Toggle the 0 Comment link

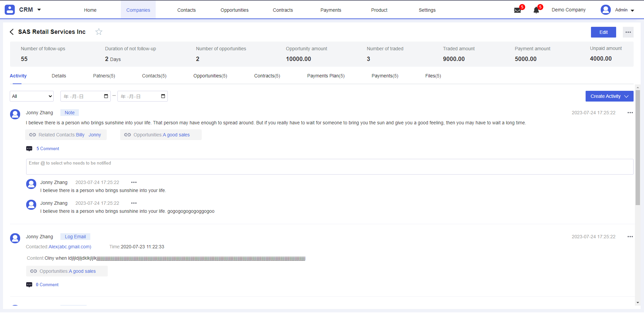coord(47,285)
